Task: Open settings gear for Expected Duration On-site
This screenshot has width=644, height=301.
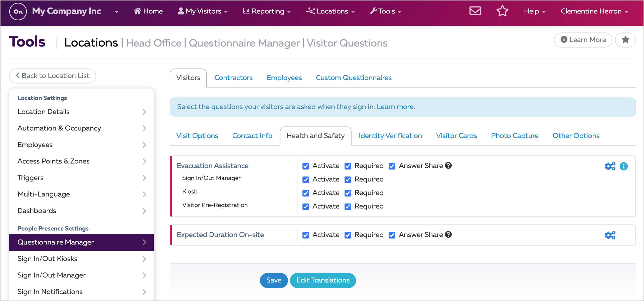Action: (610, 235)
